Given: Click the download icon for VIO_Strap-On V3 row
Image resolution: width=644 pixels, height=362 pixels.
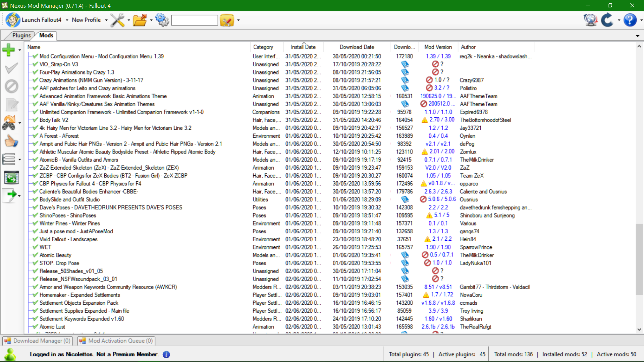Looking at the screenshot, I should (x=405, y=64).
